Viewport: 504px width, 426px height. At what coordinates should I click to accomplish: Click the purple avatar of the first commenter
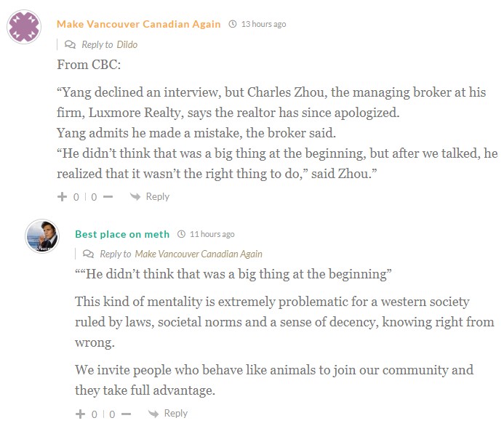click(x=24, y=28)
